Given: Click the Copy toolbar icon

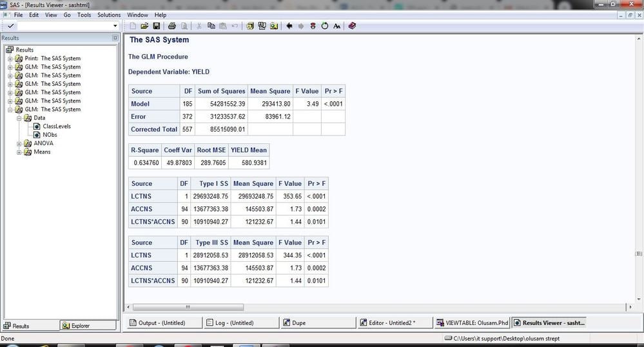Looking at the screenshot, I should point(211,26).
